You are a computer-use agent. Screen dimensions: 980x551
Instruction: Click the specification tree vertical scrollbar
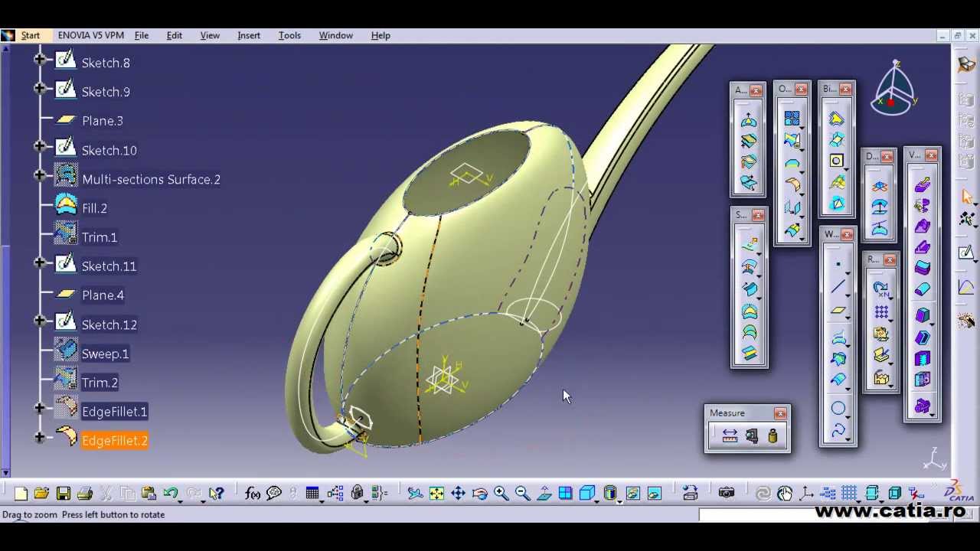(7, 260)
